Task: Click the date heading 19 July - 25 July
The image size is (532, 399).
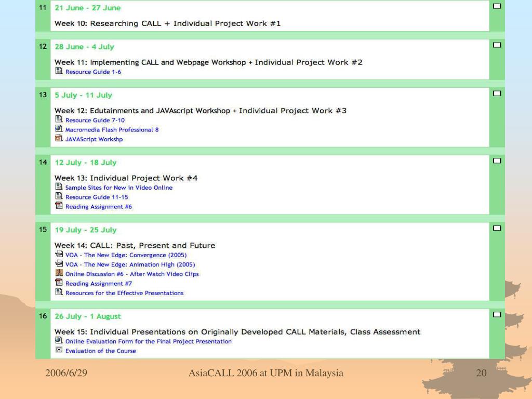Action: [86, 230]
